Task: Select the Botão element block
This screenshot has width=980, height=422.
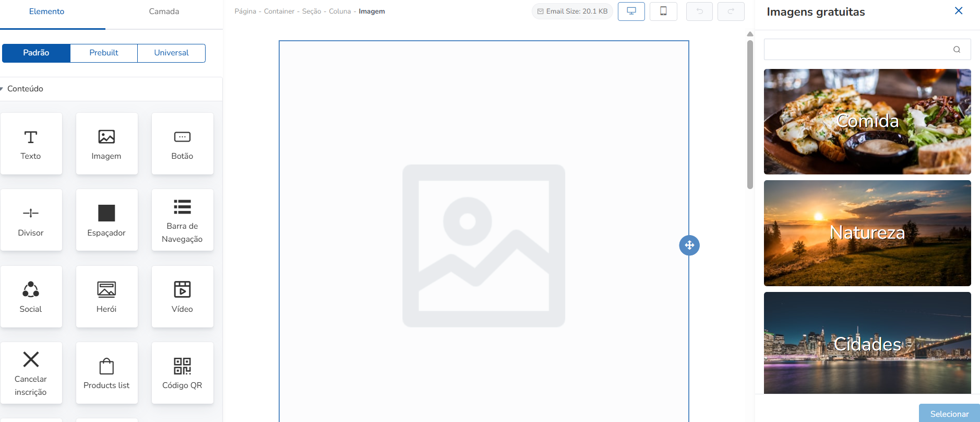Action: pyautogui.click(x=183, y=144)
